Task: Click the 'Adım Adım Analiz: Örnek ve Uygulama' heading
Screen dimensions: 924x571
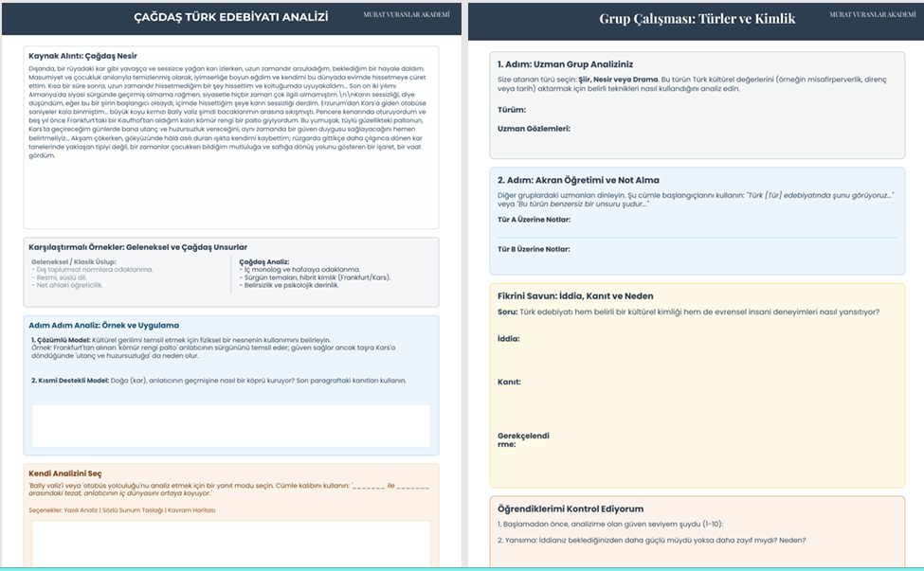Action: (104, 325)
